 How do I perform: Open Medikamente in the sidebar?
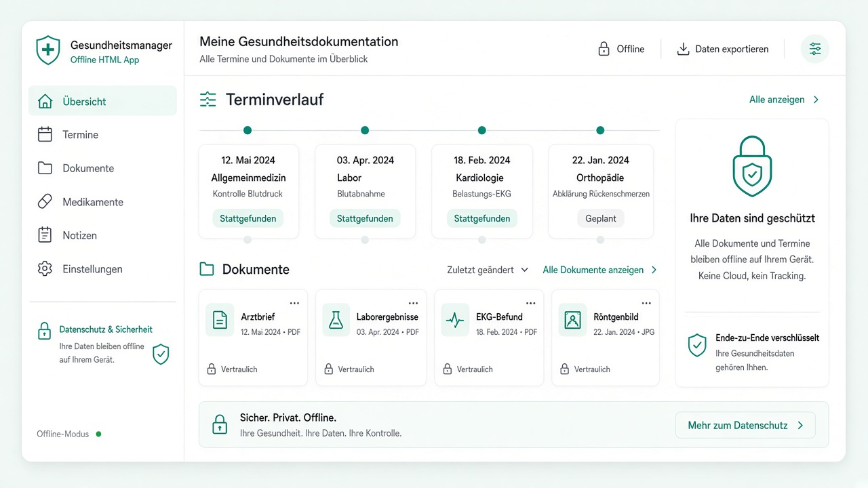click(102, 201)
